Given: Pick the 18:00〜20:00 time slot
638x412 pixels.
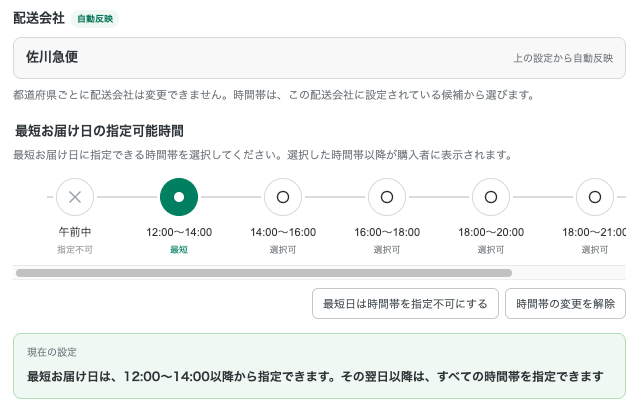Looking at the screenshot, I should click(x=491, y=197).
